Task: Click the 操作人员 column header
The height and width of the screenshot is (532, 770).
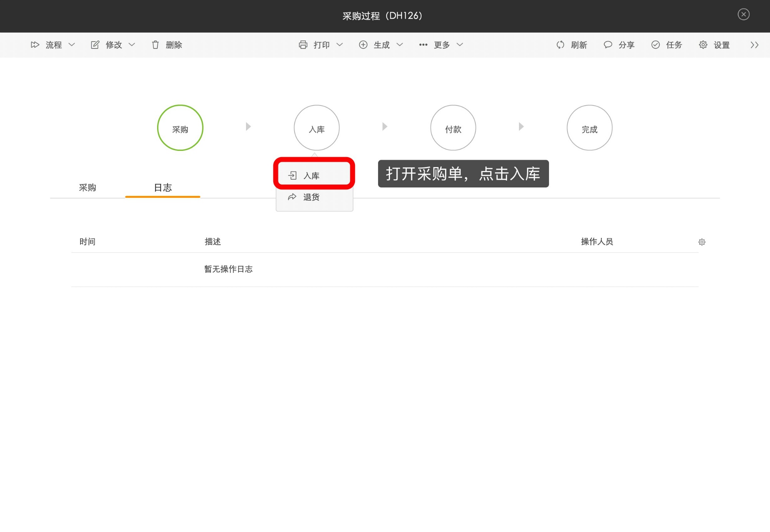Action: point(597,242)
